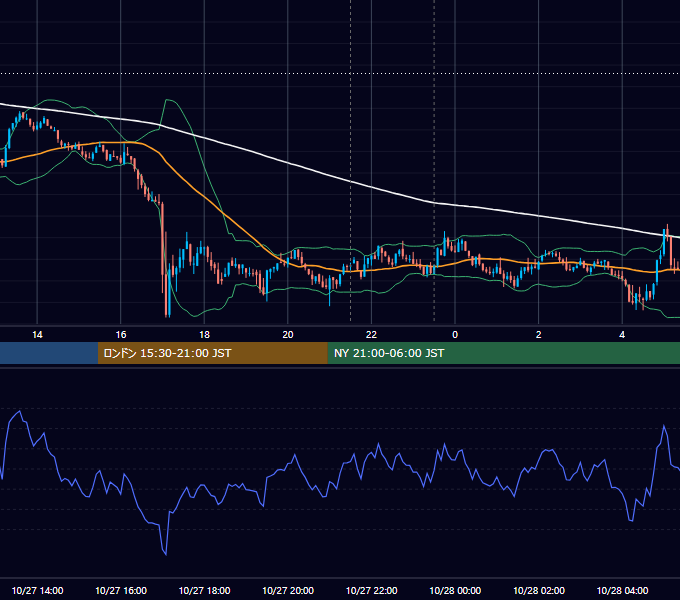Click date label 10/27 22:00
The image size is (680, 600).
pyautogui.click(x=371, y=590)
